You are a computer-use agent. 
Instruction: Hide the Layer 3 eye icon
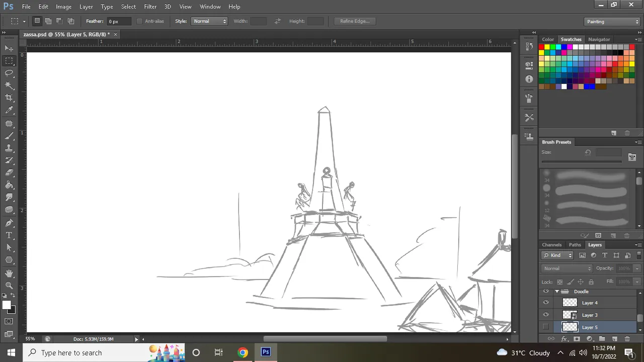546,315
